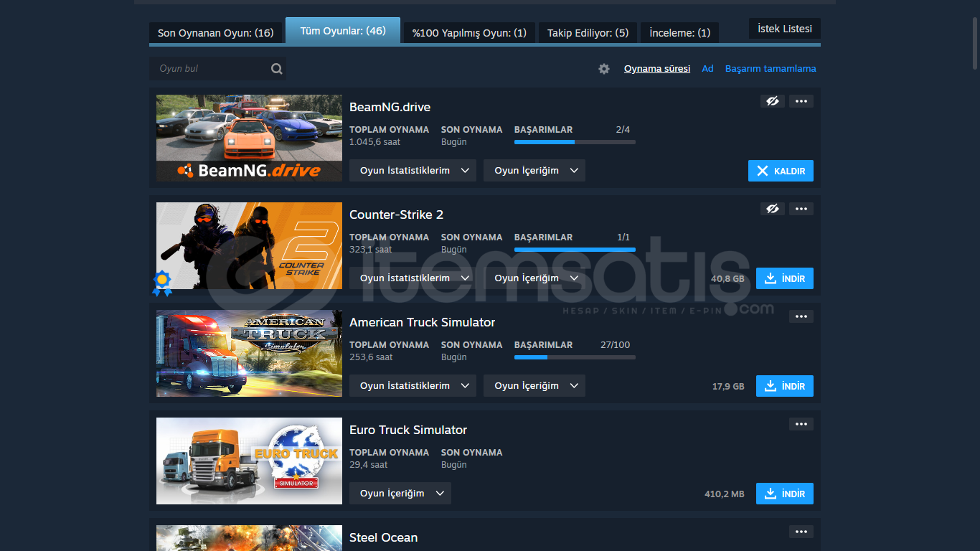Click the 2/4 achievements count
The width and height of the screenshot is (980, 551).
point(623,130)
